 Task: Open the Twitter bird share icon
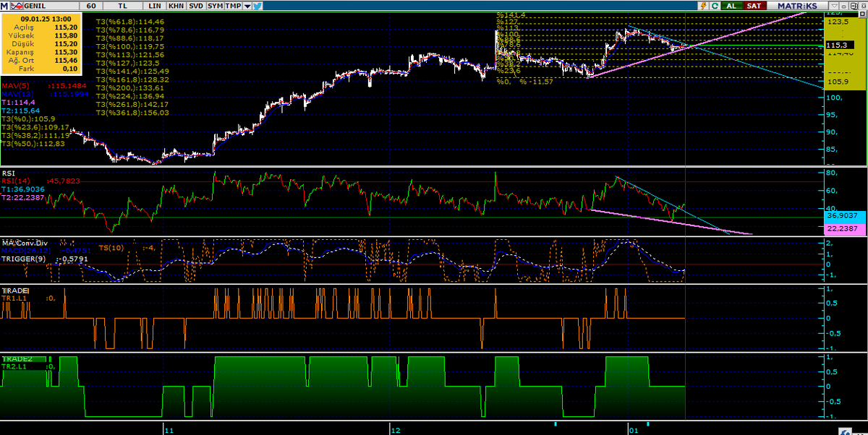258,5
